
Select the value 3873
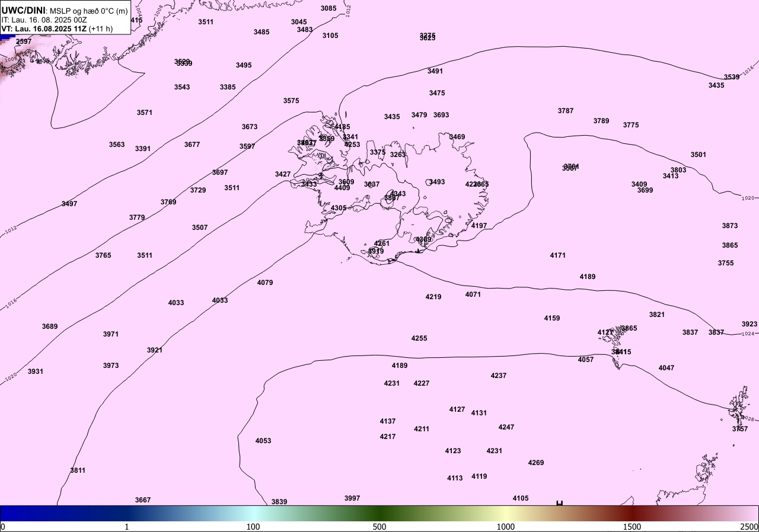730,226
